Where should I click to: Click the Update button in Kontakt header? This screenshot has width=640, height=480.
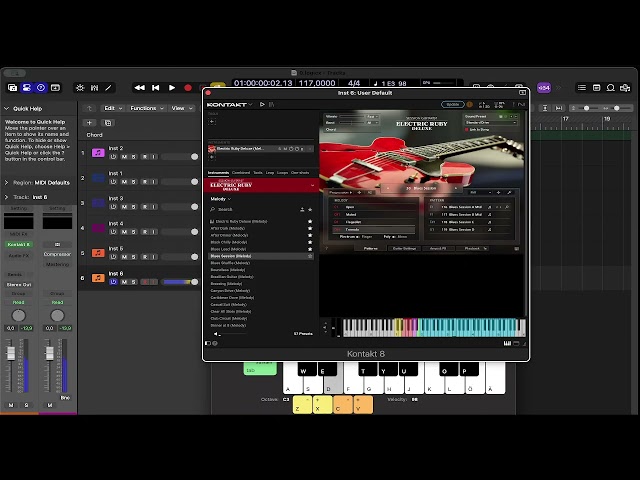click(453, 104)
